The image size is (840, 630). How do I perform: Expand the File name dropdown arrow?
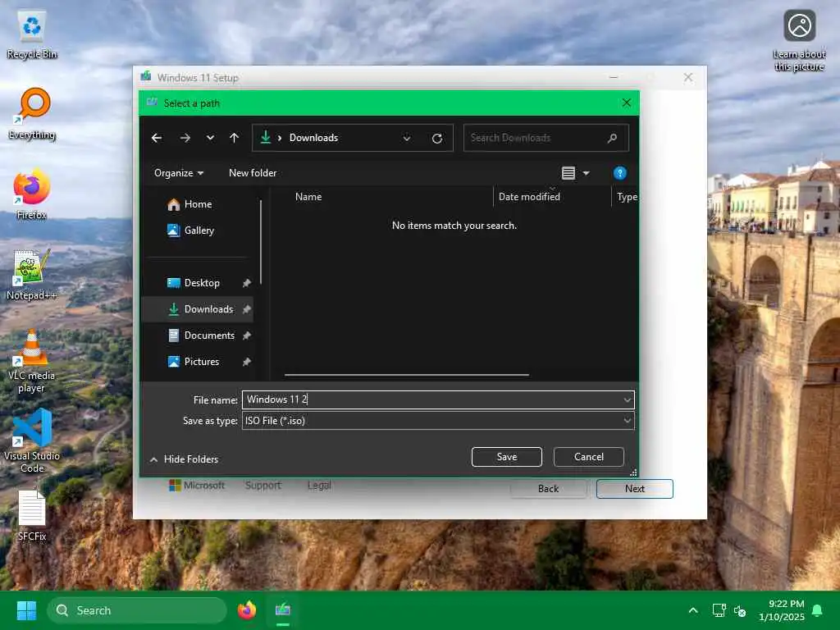(627, 399)
